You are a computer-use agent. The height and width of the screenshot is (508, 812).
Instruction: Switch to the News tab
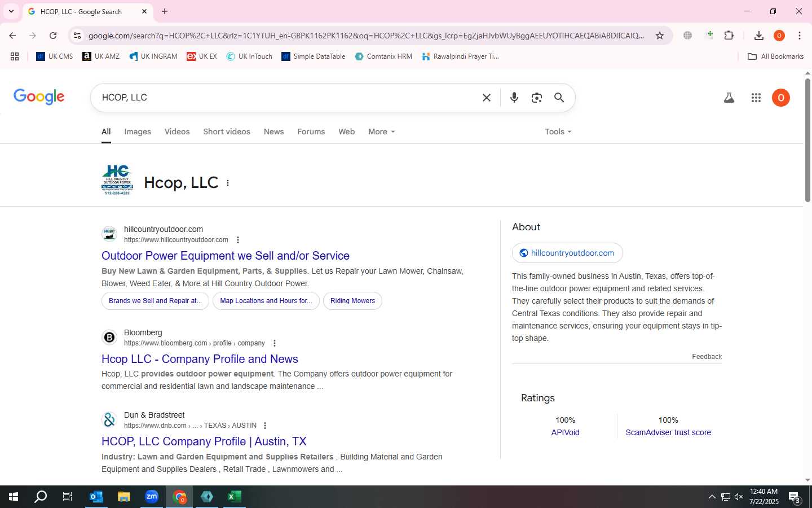[273, 132]
